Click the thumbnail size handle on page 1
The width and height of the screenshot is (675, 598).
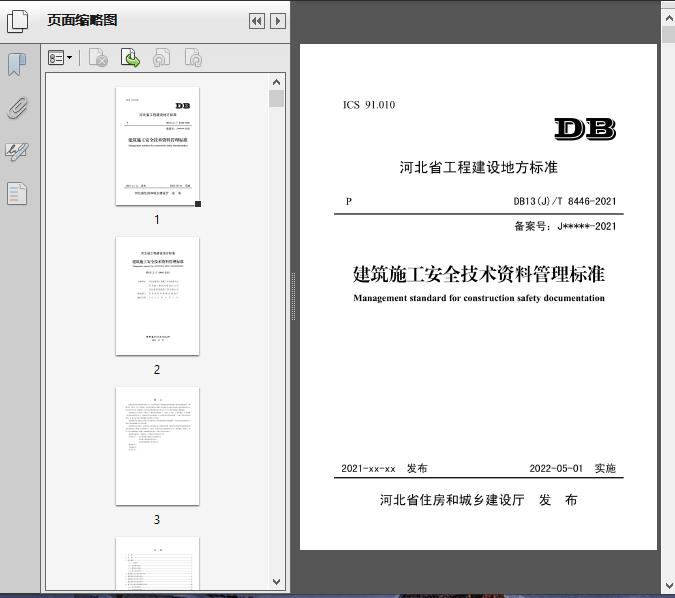198,204
